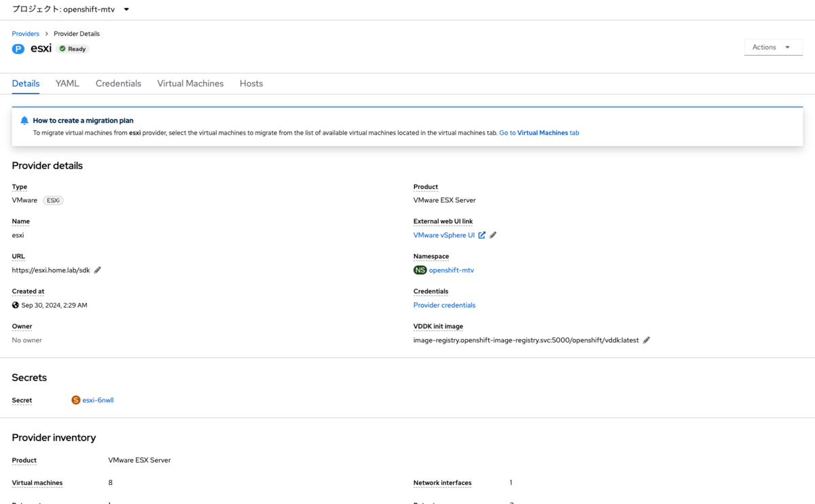Click the Sep 30, 2024, 2:29 AM timestamp

pos(54,305)
